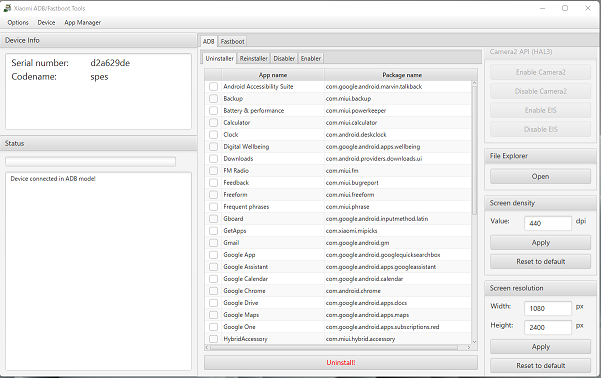Check the Google One checkbox
The width and height of the screenshot is (601, 378).
click(x=213, y=327)
